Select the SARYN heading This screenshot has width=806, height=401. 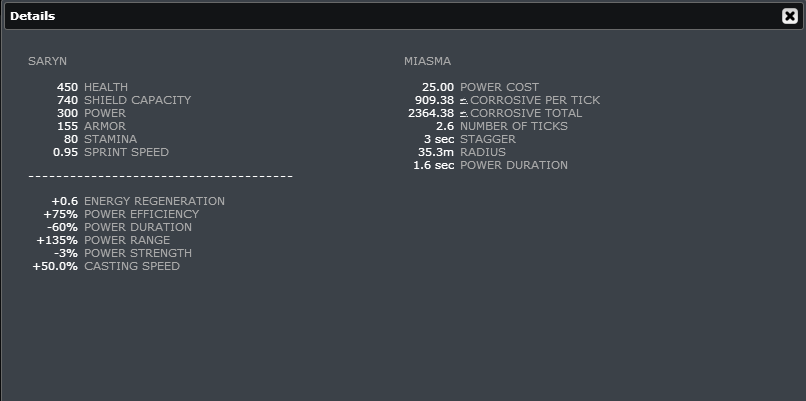47,61
